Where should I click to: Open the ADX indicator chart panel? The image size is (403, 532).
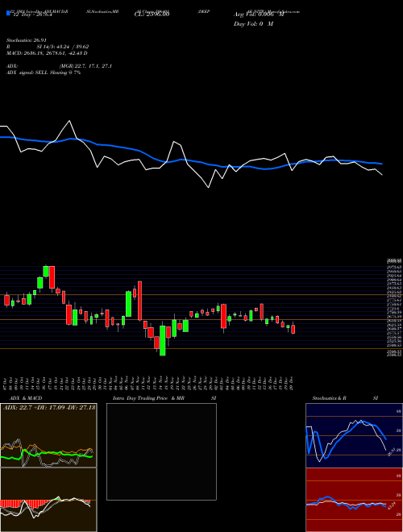(48, 435)
